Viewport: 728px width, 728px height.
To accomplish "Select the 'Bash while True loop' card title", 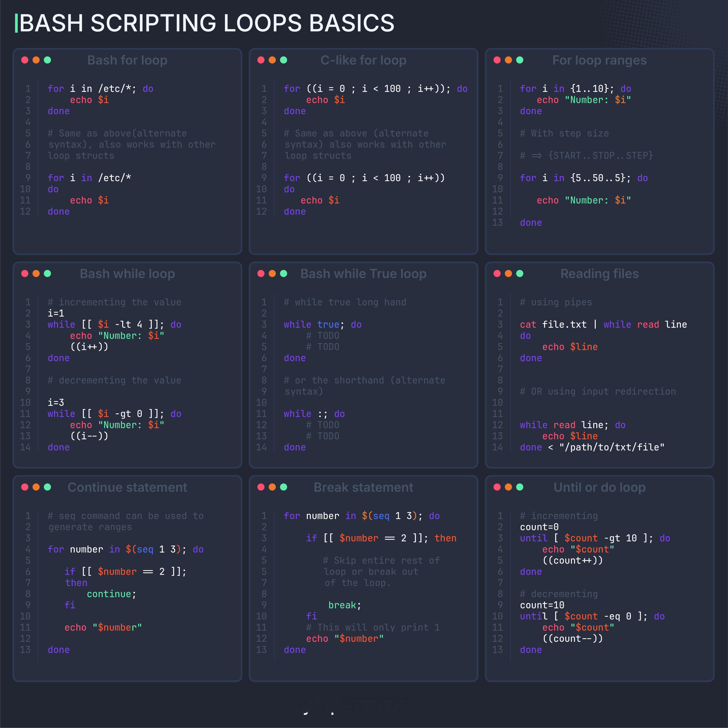I will pyautogui.click(x=364, y=274).
